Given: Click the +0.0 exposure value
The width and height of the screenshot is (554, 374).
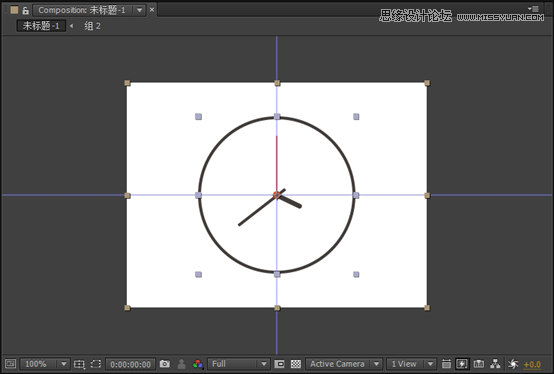Looking at the screenshot, I should point(532,364).
